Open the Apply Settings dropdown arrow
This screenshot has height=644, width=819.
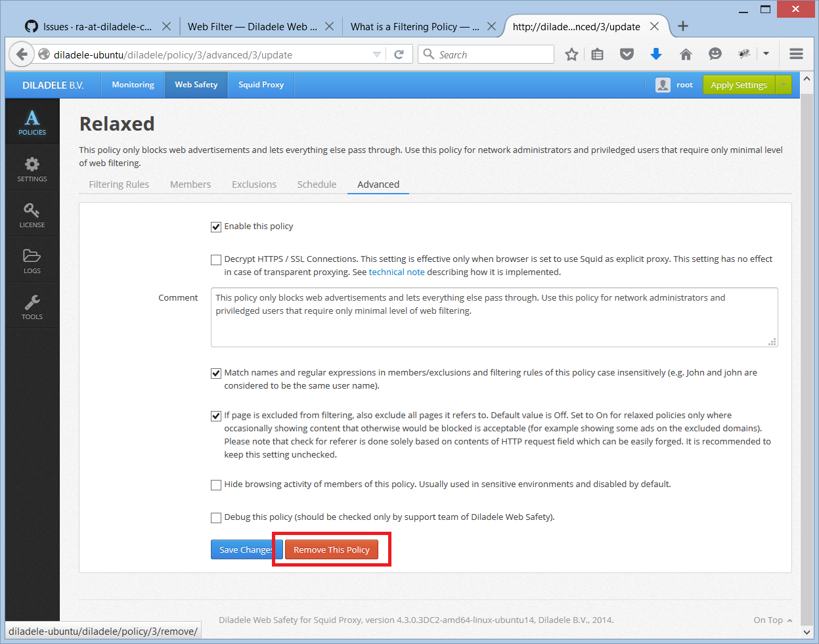pyautogui.click(x=784, y=85)
